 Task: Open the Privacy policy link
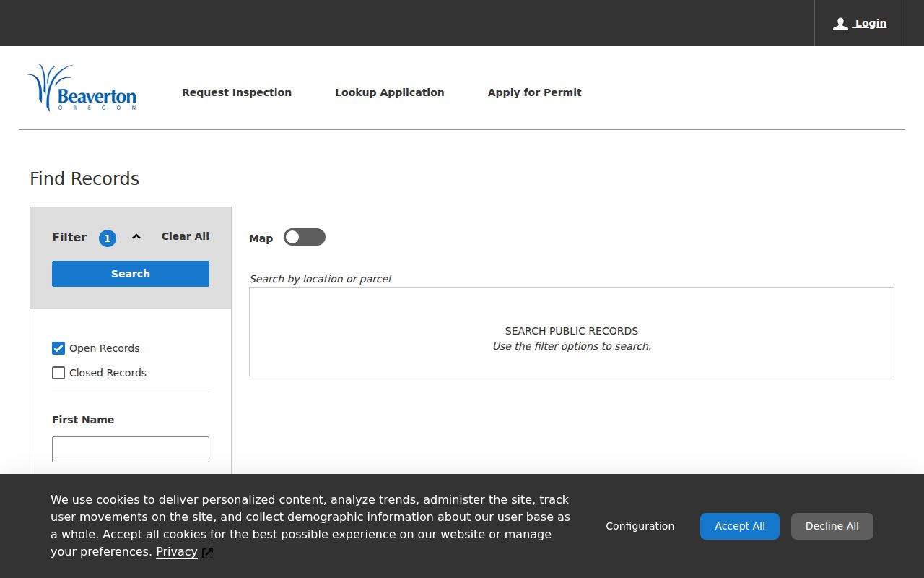tap(177, 552)
